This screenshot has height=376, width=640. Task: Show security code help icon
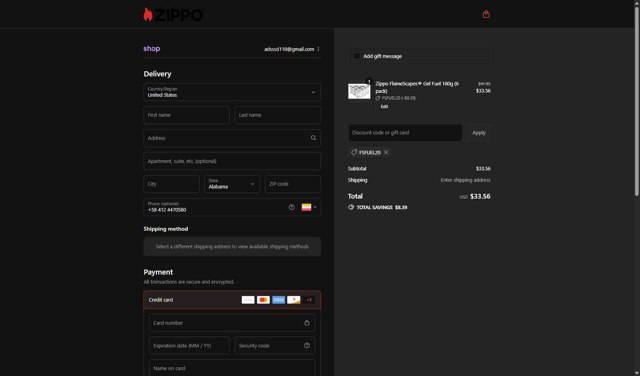click(307, 345)
